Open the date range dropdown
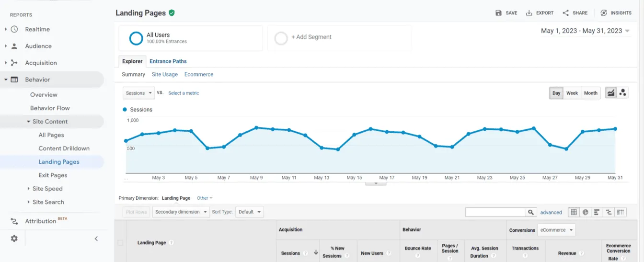The height and width of the screenshot is (262, 644). [586, 31]
